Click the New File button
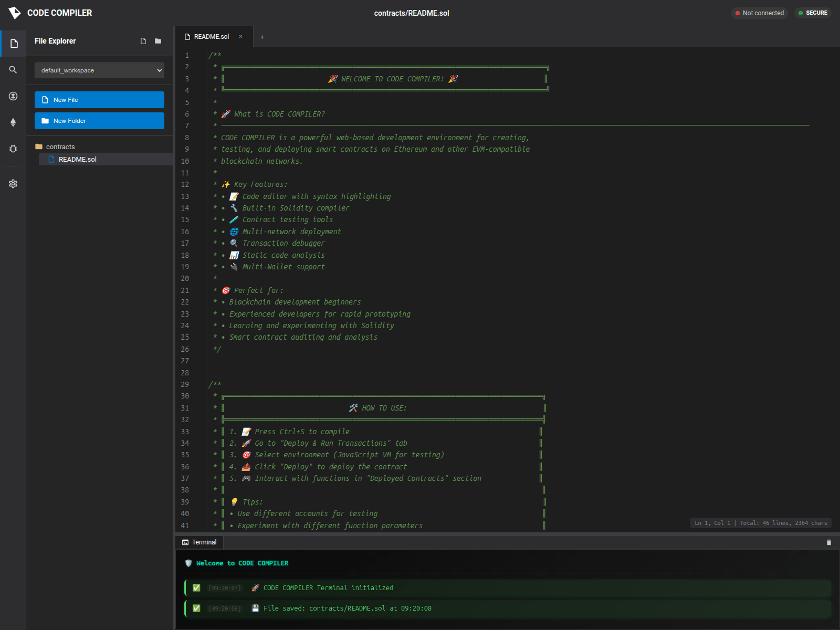 click(x=99, y=99)
